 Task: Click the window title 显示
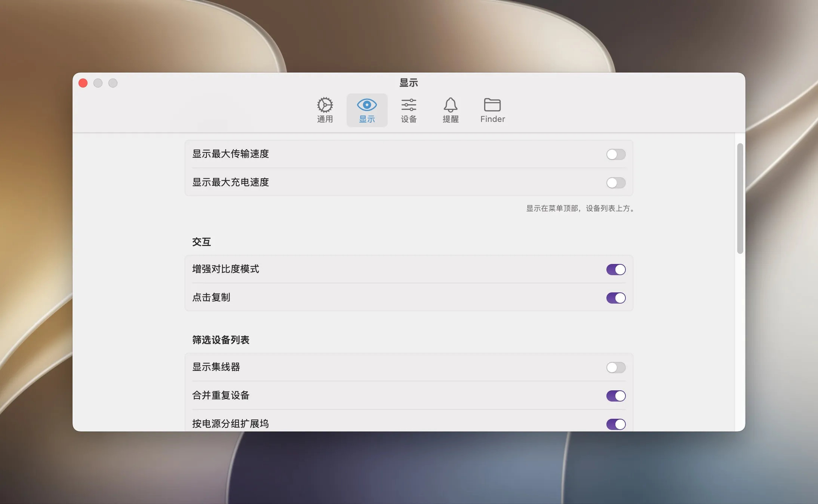[x=409, y=83]
